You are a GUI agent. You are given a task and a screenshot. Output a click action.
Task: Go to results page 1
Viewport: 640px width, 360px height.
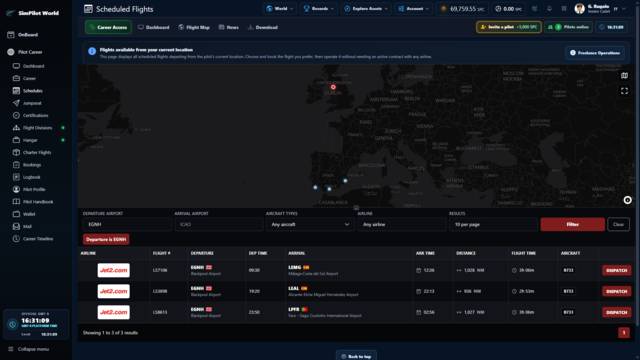(x=624, y=333)
